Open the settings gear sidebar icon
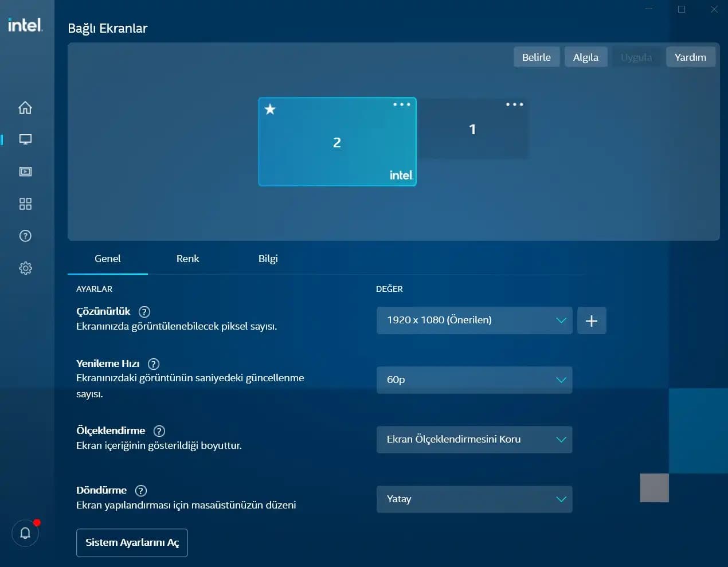The width and height of the screenshot is (728, 567). pyautogui.click(x=25, y=268)
